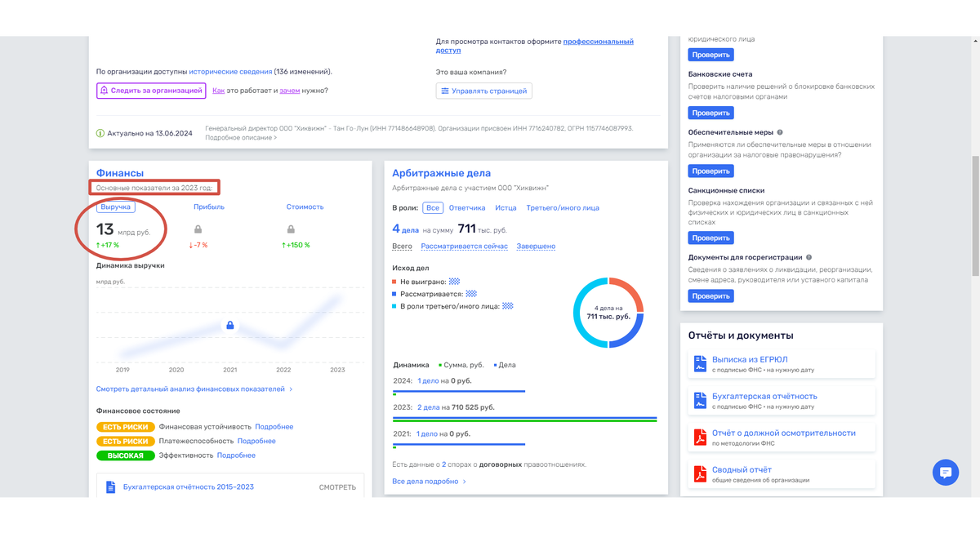
Task: Open Все дела подробно link
Action: (x=430, y=482)
